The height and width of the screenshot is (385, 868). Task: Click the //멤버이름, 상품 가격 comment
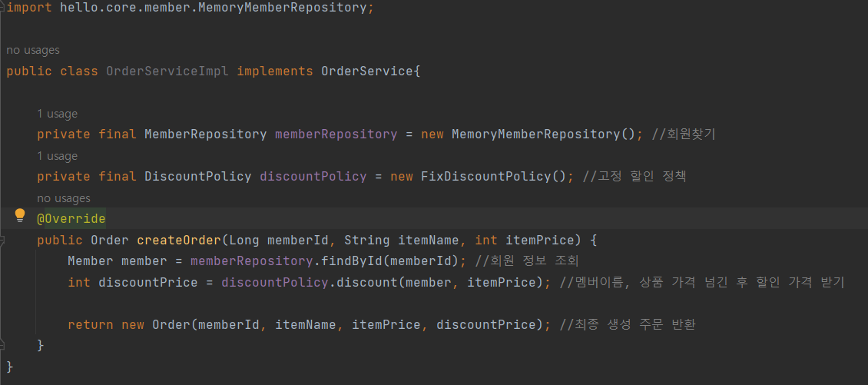702,283
